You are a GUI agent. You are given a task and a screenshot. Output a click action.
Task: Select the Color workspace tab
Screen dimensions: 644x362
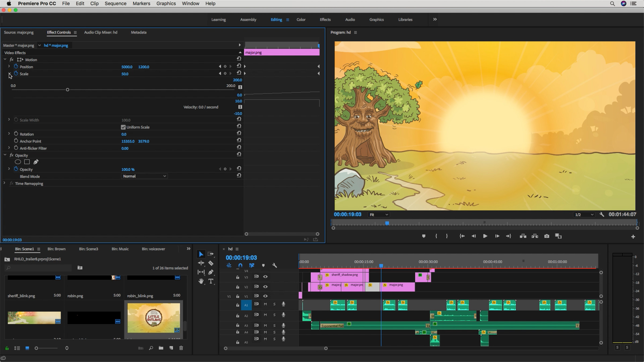pyautogui.click(x=301, y=20)
